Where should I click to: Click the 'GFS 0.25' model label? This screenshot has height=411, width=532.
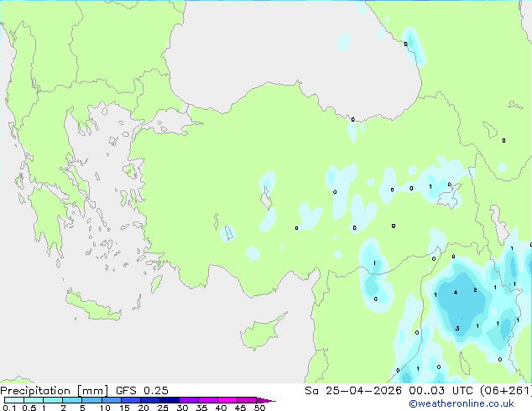(x=142, y=391)
